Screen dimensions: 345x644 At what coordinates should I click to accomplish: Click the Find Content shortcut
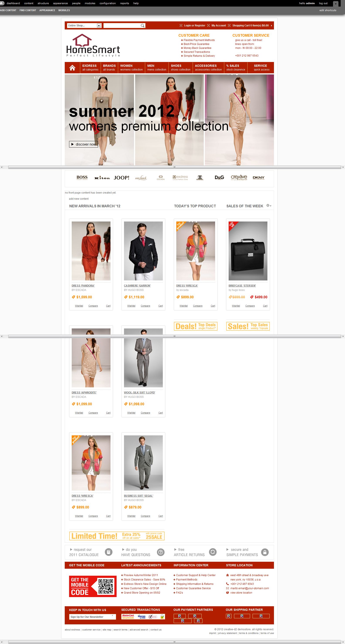point(28,10)
